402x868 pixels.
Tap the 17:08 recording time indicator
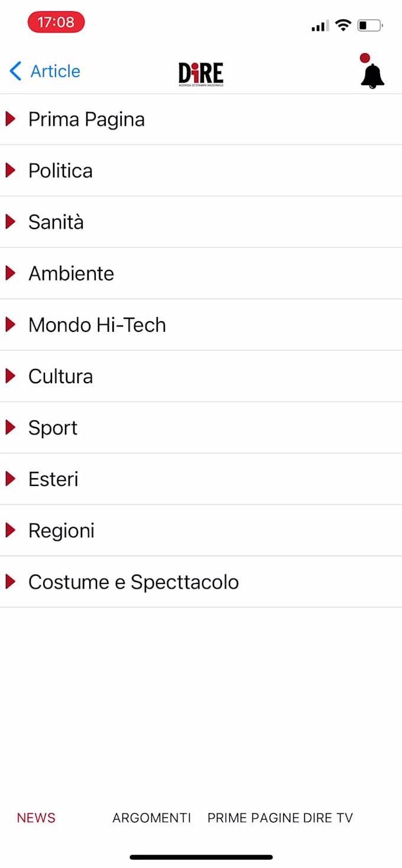[x=56, y=22]
